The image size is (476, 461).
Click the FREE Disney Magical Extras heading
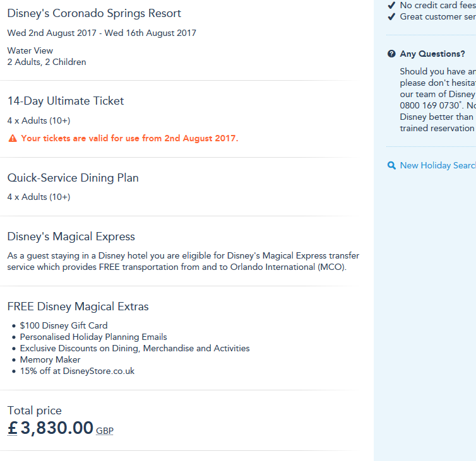[78, 306]
